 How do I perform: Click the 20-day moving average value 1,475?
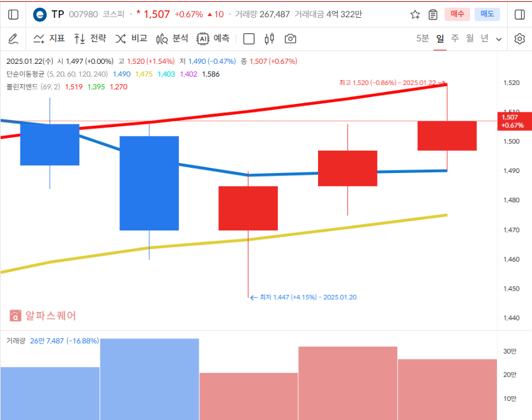tap(144, 74)
